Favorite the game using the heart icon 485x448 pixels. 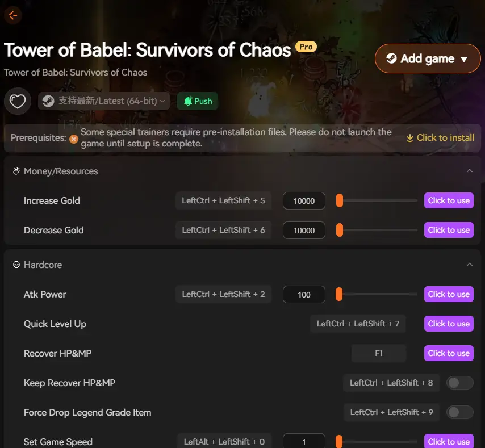(x=18, y=101)
